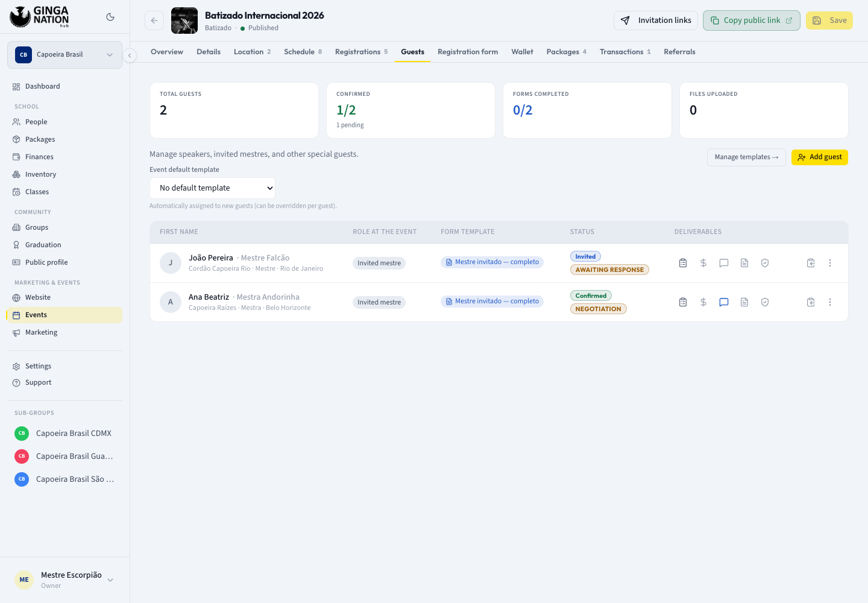Toggle dark mode with the moon icon
868x603 pixels.
coord(110,17)
